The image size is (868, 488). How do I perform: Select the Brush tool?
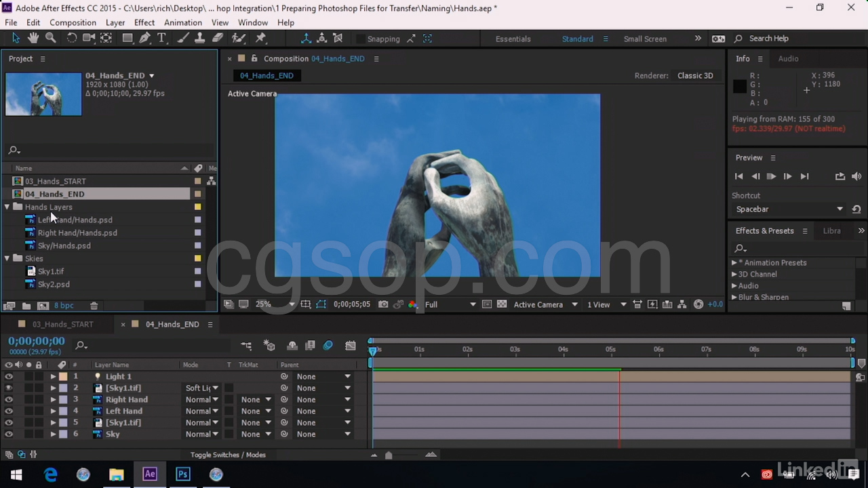tap(183, 39)
